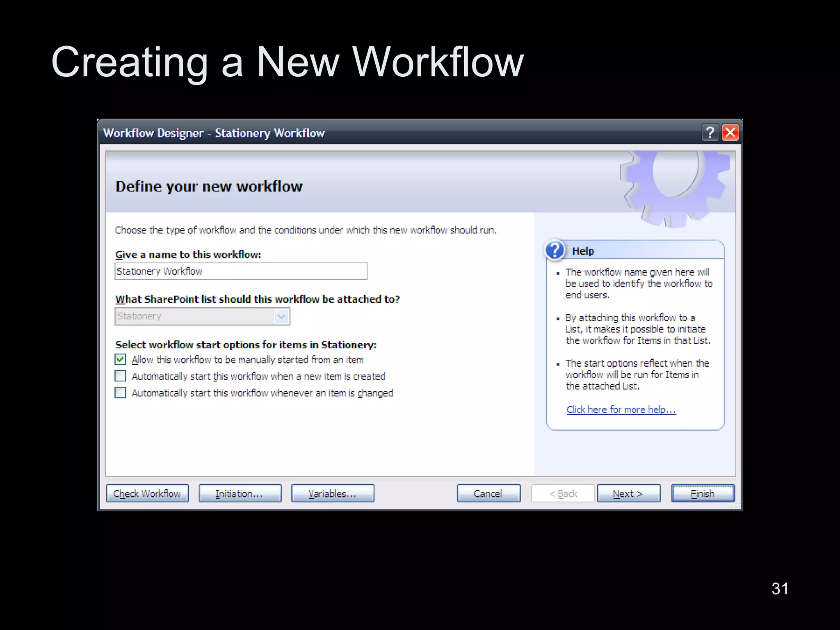Click 'Select workflow start options' label
Viewport: 840px width, 630px height.
pos(246,345)
